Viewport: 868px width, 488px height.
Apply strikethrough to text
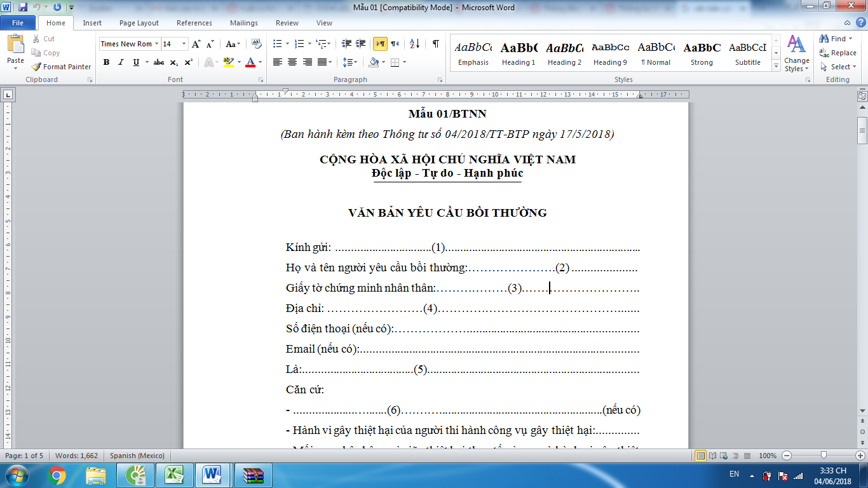click(159, 62)
